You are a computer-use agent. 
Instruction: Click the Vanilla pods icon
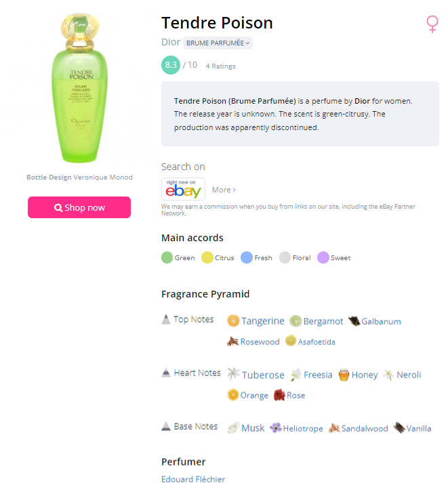pyautogui.click(x=399, y=428)
